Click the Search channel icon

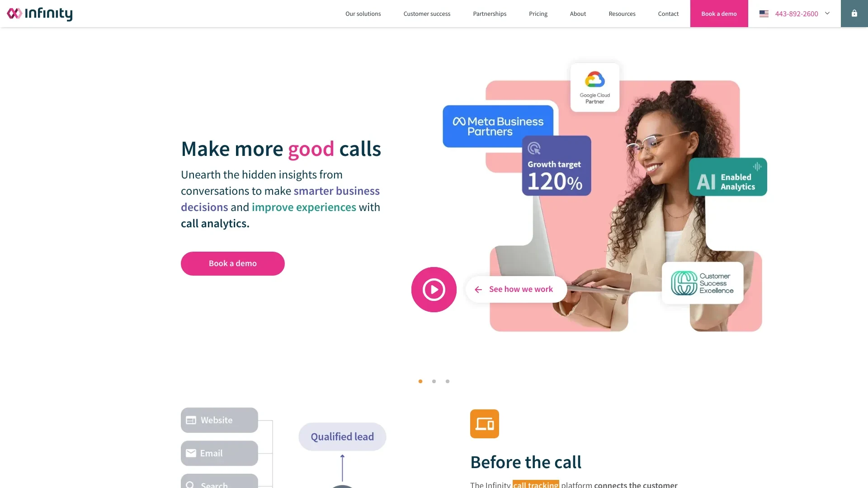coord(191,484)
